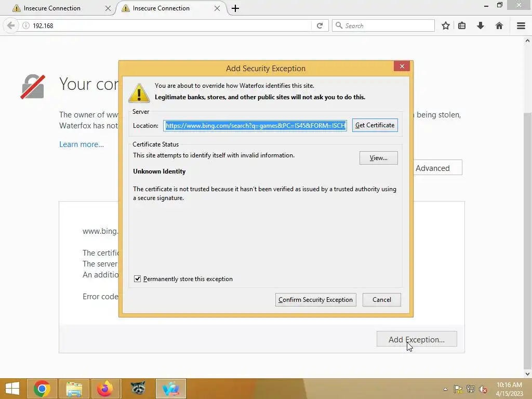Select Waterfox taskbar icon
The height and width of the screenshot is (399, 532).
[x=170, y=389]
